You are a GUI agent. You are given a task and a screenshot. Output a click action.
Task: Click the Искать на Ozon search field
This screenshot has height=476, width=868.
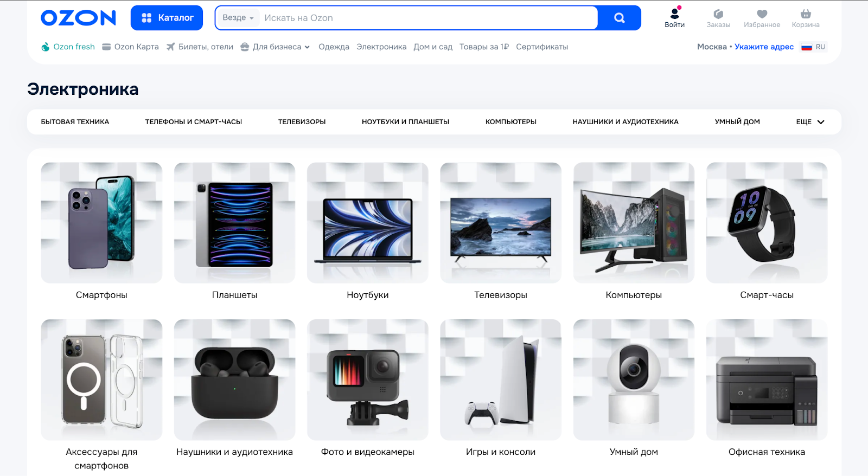coord(423,18)
